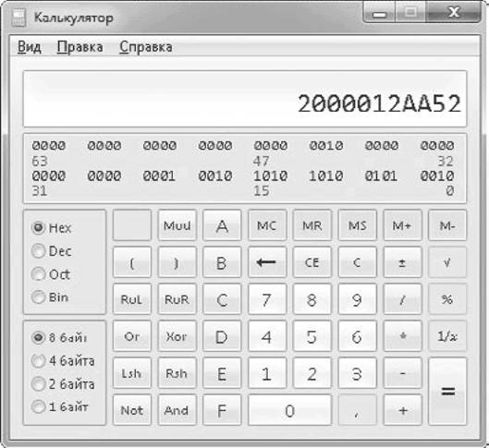
Task: Click the Or operator button
Action: coord(132,336)
